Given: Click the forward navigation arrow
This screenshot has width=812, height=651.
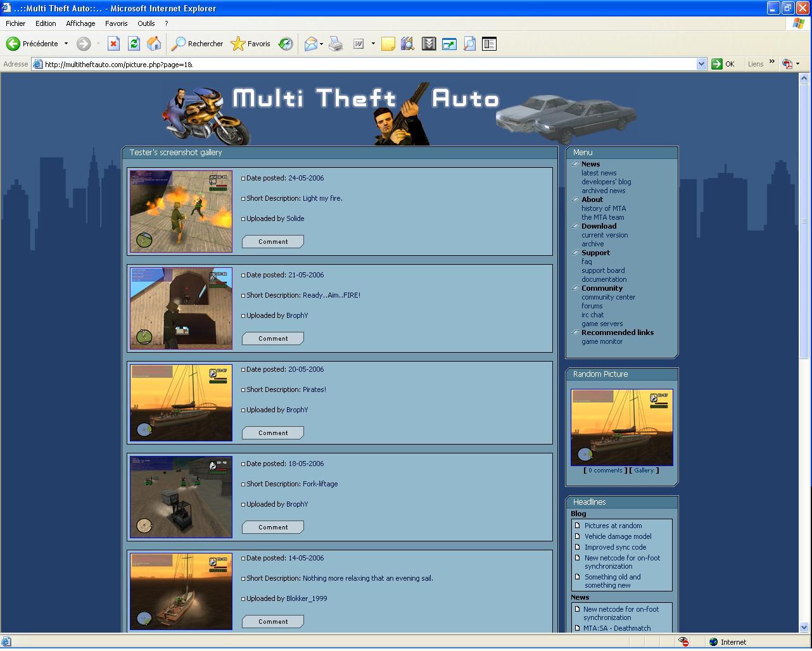Looking at the screenshot, I should [84, 44].
